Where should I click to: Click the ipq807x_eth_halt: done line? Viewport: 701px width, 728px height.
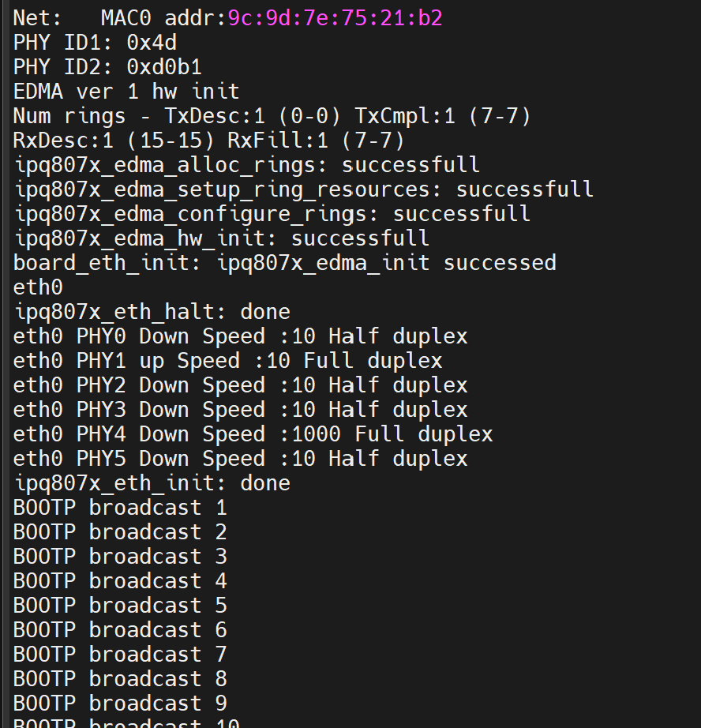(x=152, y=312)
